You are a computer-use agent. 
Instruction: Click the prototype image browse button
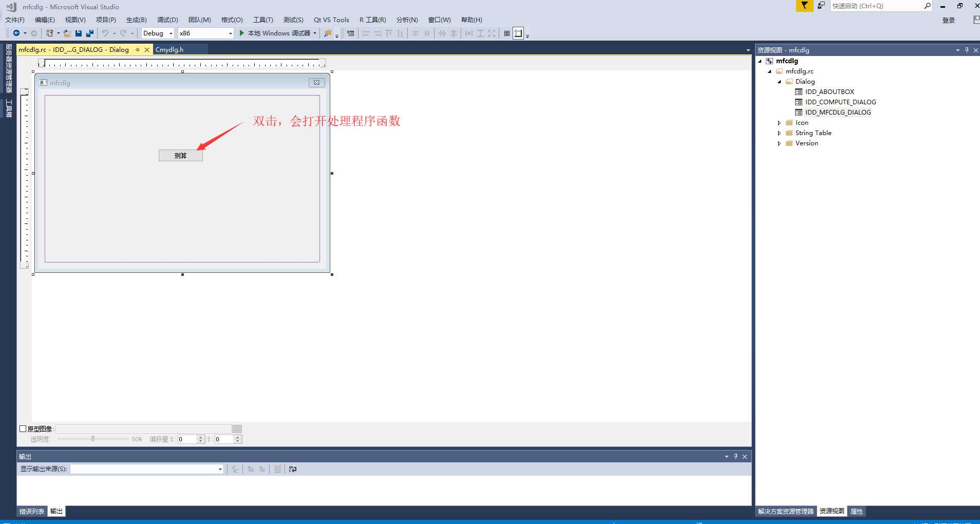(x=237, y=429)
